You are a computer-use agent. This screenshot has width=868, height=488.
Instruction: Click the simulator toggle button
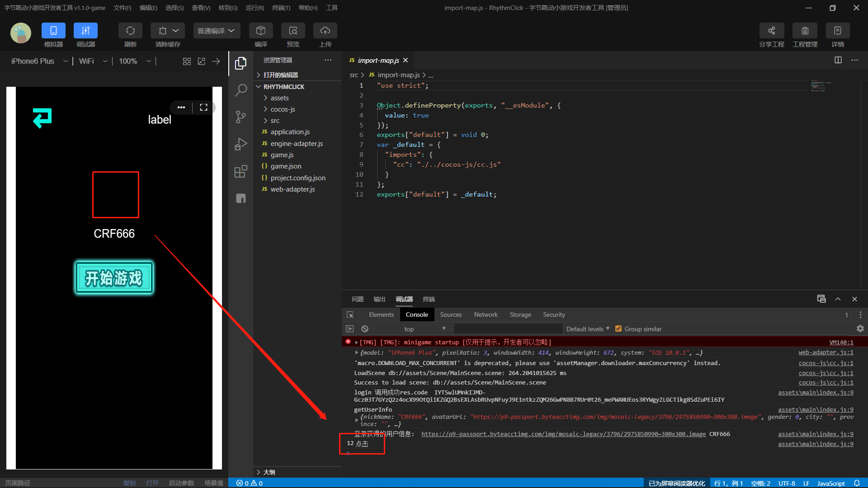click(x=53, y=31)
